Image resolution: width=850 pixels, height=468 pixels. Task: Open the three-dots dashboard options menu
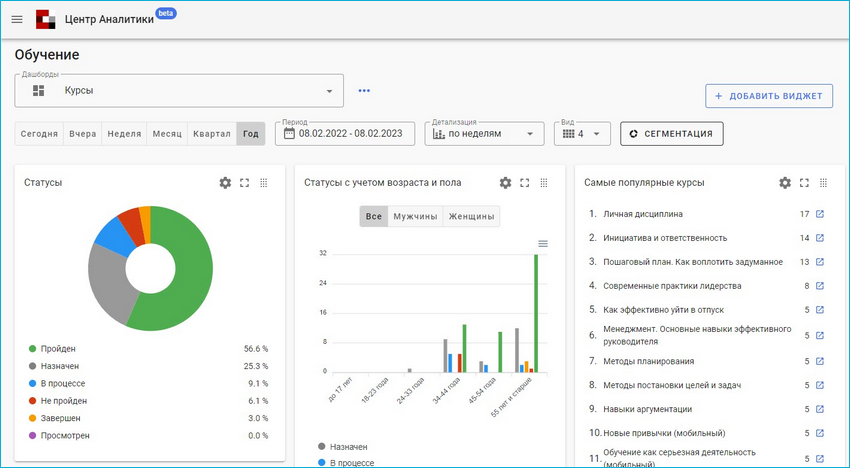click(364, 91)
